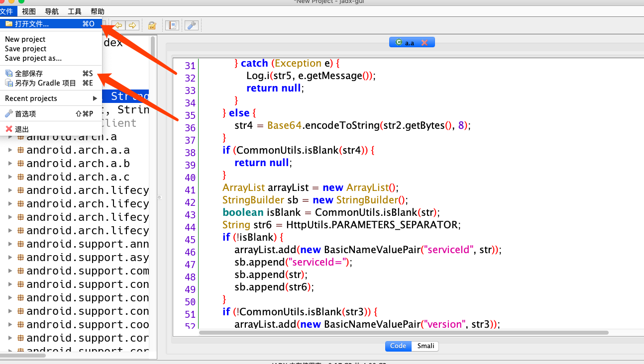
Task: Click 'HttpUtils.PARAMETERS_SEPARATOR' on line 44
Action: coord(372,225)
